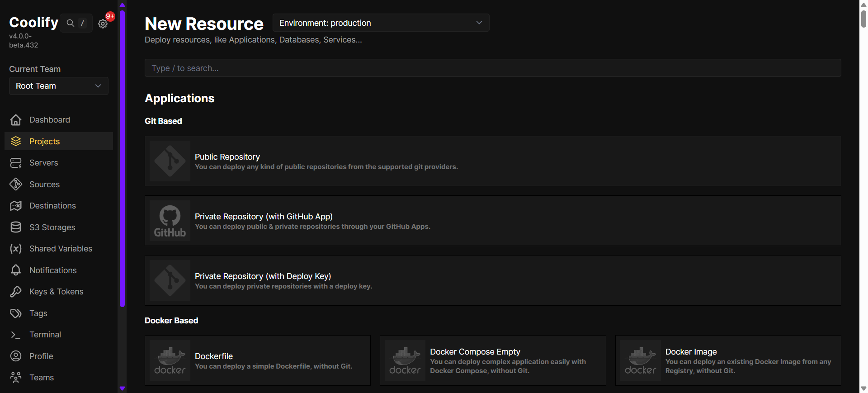Open the Root Team selector dropdown
The width and height of the screenshot is (868, 393).
59,86
